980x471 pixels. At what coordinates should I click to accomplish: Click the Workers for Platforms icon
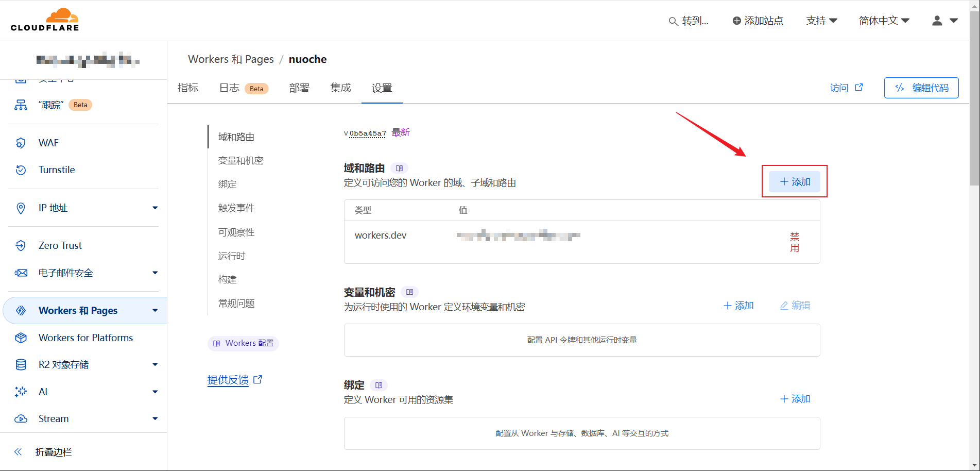click(21, 338)
